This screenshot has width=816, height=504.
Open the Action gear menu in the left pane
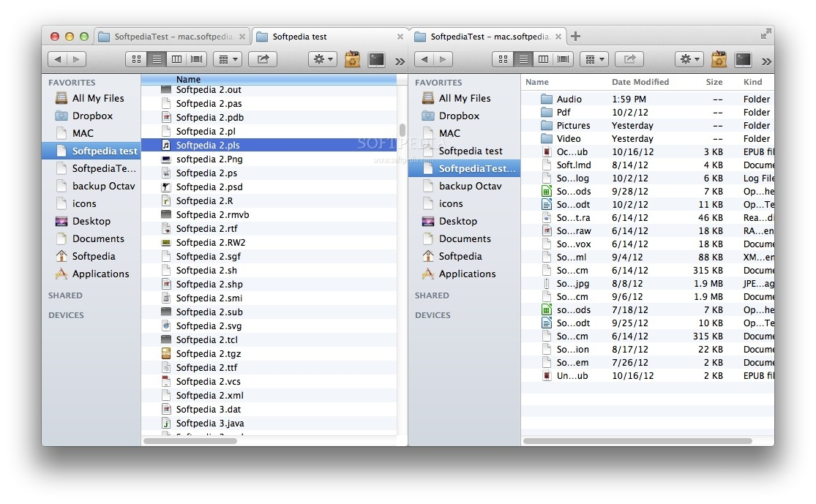coord(323,59)
